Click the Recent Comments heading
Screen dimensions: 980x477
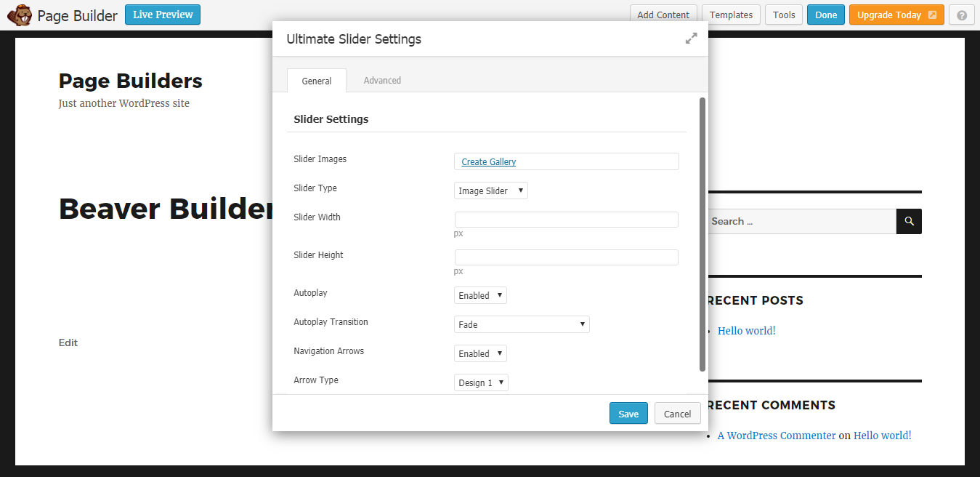pyautogui.click(x=772, y=405)
